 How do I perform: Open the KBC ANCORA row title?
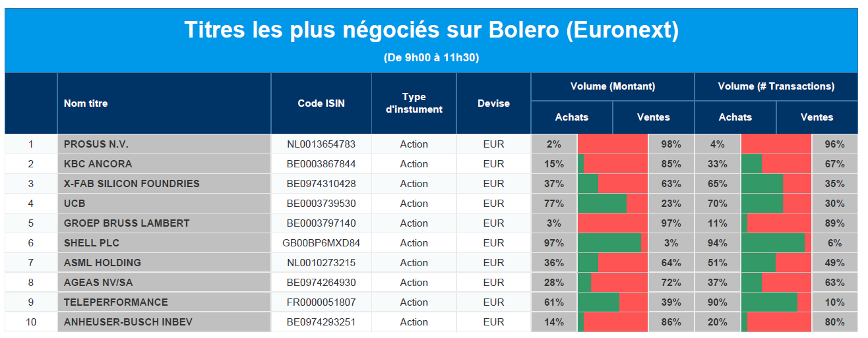98,164
